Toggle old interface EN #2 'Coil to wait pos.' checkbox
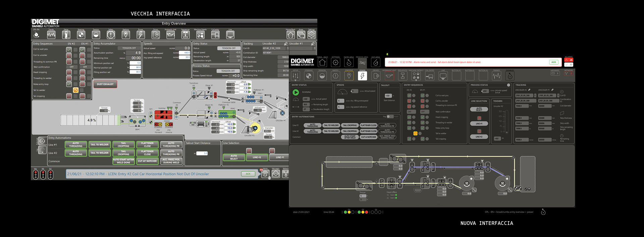The height and width of the screenshot is (237, 644). pos(69,49)
